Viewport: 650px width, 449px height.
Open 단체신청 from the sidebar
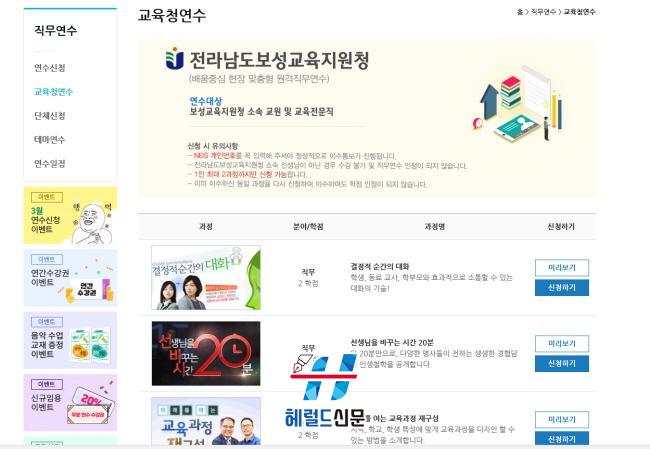(x=50, y=116)
